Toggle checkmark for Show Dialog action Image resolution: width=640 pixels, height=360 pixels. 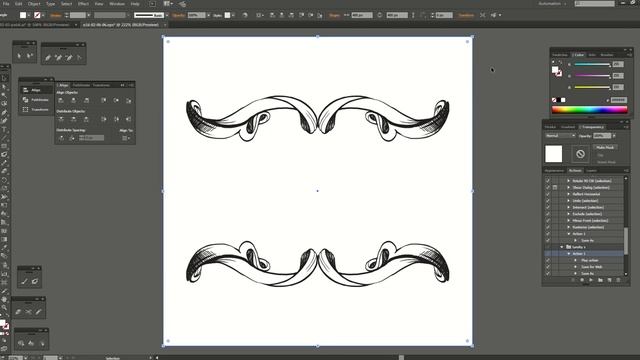click(548, 187)
